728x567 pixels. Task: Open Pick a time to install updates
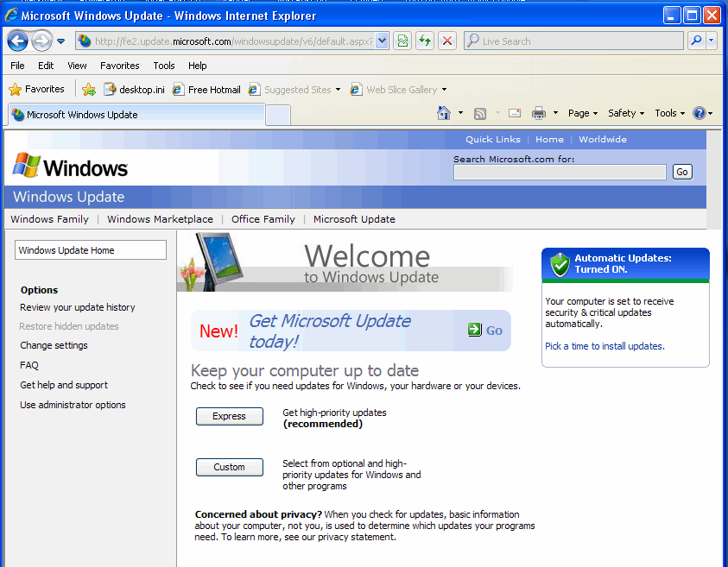click(605, 346)
